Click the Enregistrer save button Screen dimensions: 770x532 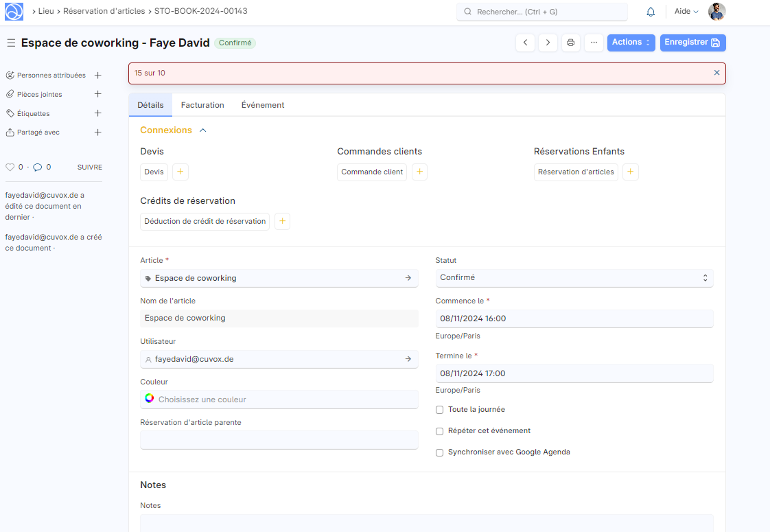[x=692, y=43]
